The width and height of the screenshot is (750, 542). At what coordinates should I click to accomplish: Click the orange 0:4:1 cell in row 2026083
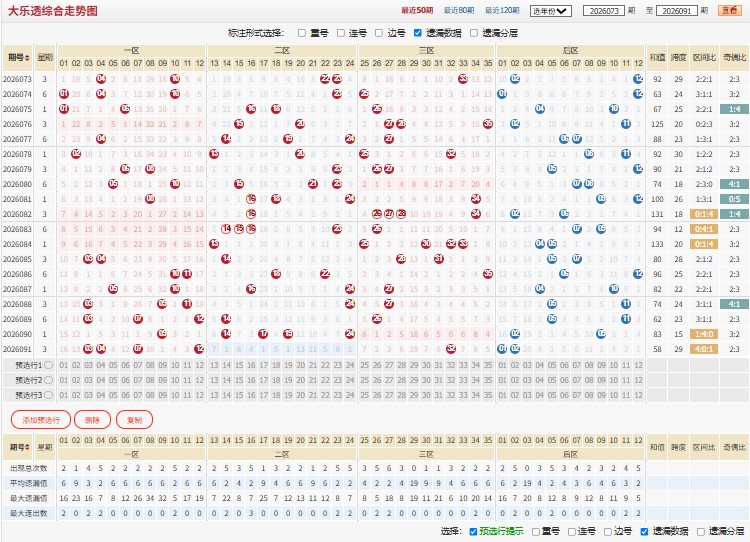(x=704, y=229)
